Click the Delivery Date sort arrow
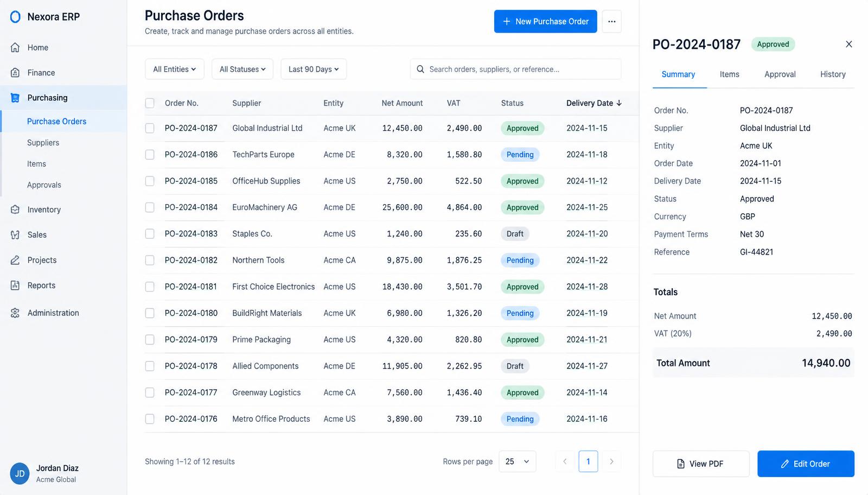The height and width of the screenshot is (495, 868). [x=619, y=103]
